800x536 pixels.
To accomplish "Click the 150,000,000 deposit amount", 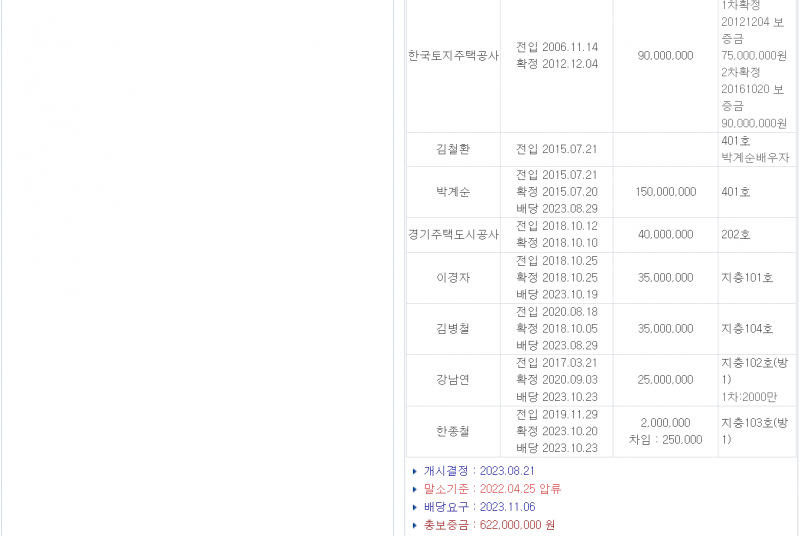I will pyautogui.click(x=665, y=192).
